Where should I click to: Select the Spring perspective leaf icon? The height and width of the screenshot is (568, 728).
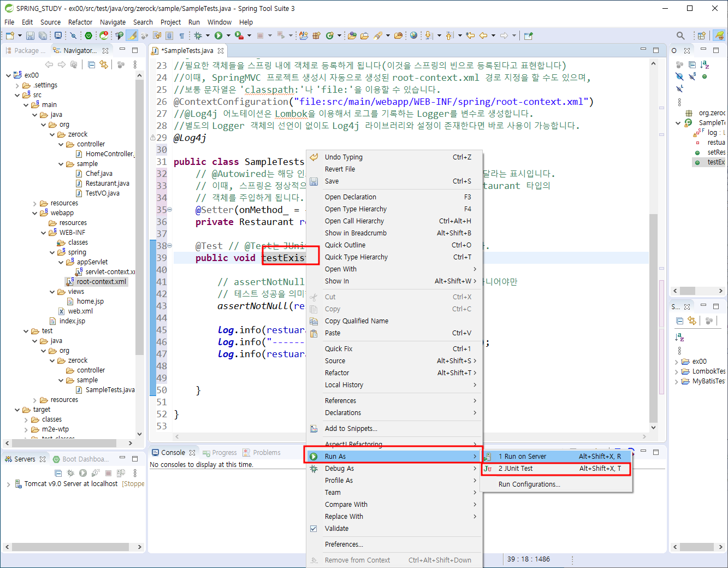(720, 35)
